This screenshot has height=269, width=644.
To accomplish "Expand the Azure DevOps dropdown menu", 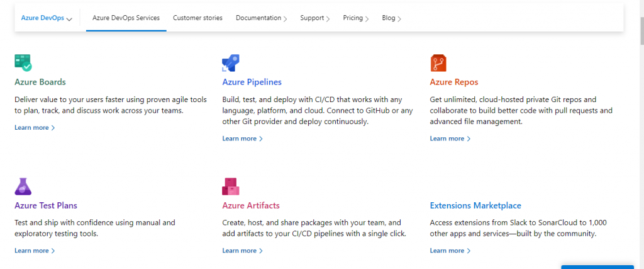I will coord(47,18).
